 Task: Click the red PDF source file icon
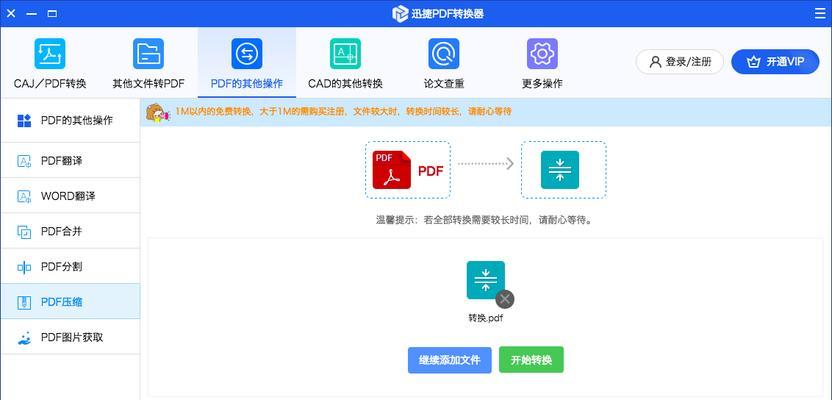pyautogui.click(x=392, y=170)
